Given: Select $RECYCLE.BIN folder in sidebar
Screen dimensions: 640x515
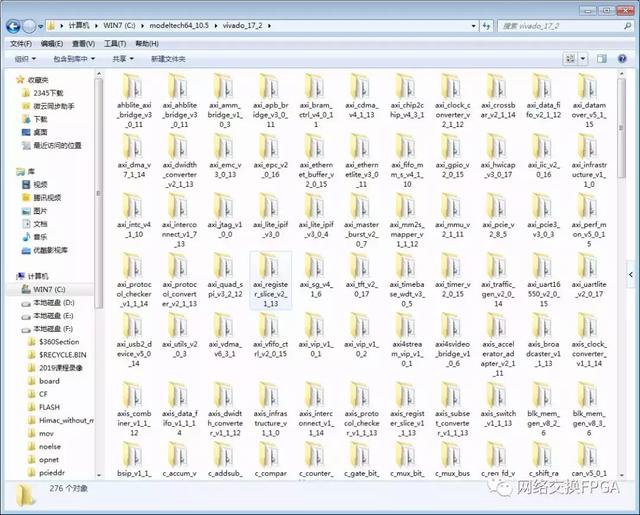Looking at the screenshot, I should [x=57, y=355].
